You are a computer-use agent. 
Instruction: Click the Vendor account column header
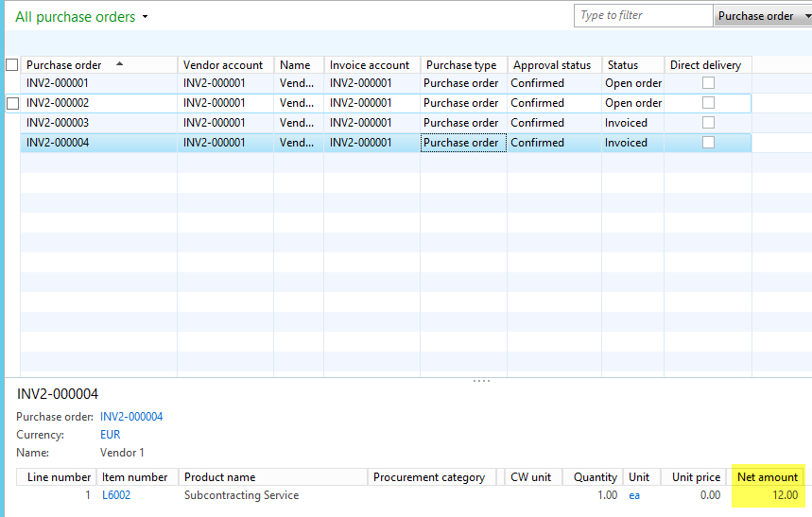click(223, 65)
